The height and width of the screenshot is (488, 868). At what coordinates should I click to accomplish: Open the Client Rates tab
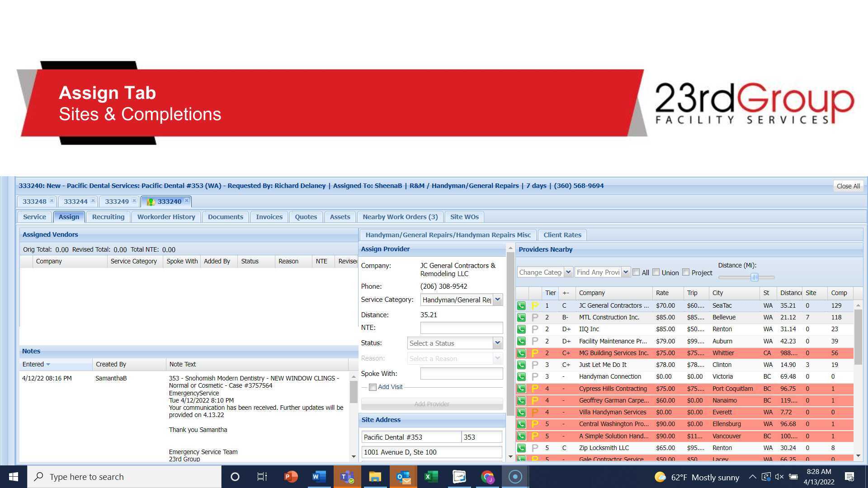click(x=562, y=235)
